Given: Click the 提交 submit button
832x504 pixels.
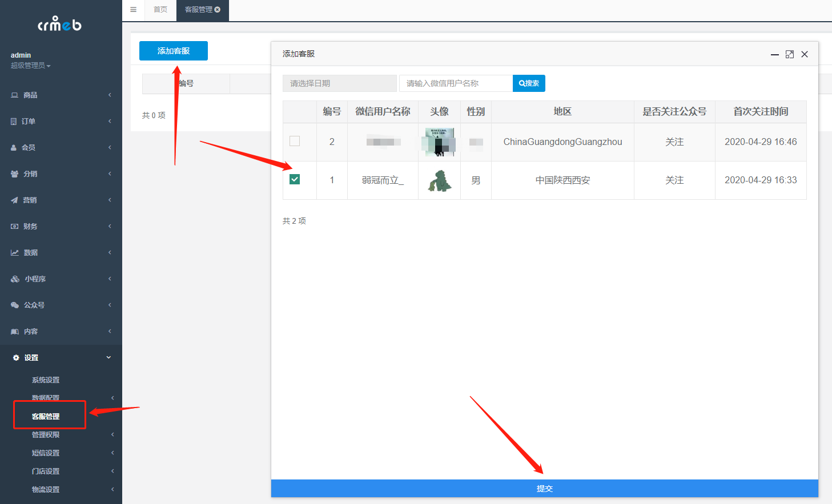Looking at the screenshot, I should tap(545, 489).
